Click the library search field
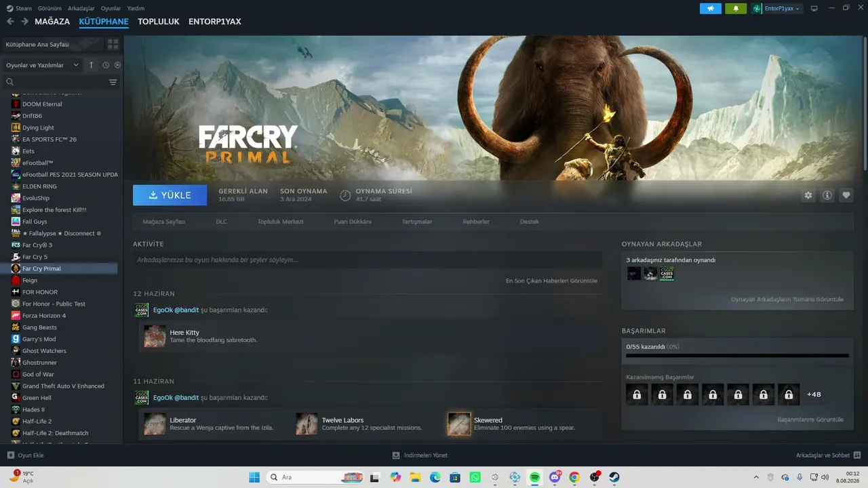 56,82
